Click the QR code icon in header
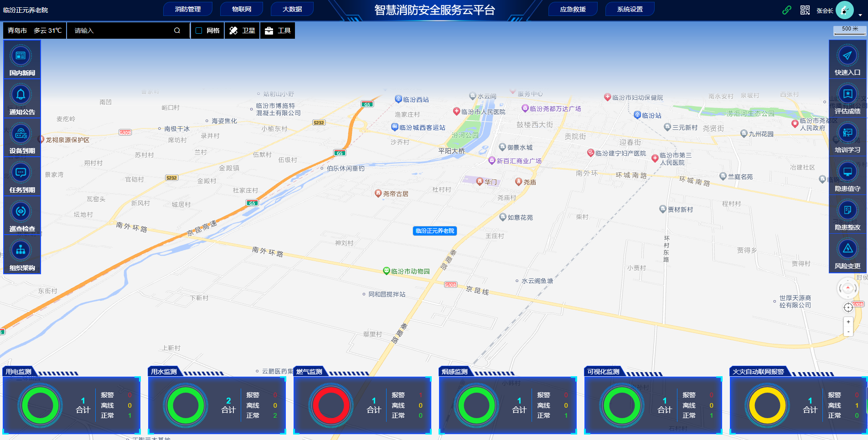 805,10
